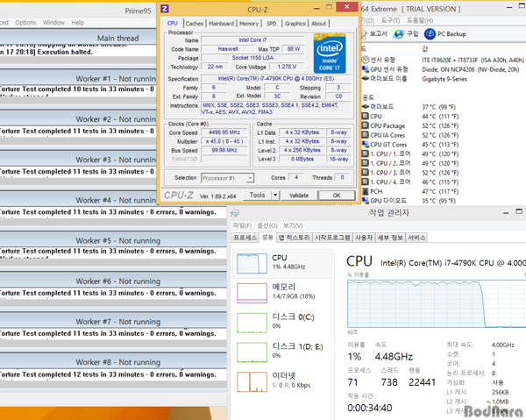Select 메모리 memory thumbnail in Task Manager
Viewport: 526px width, 420px height.
[252, 293]
